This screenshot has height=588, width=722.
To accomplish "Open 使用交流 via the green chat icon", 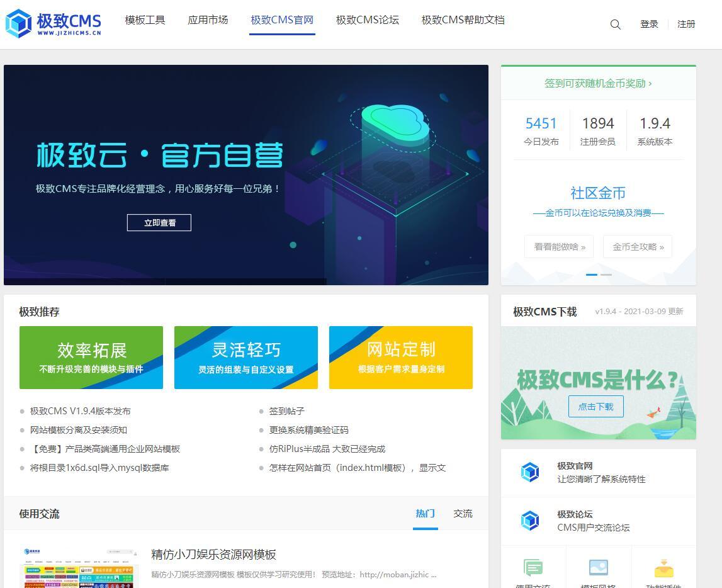I will [533, 568].
